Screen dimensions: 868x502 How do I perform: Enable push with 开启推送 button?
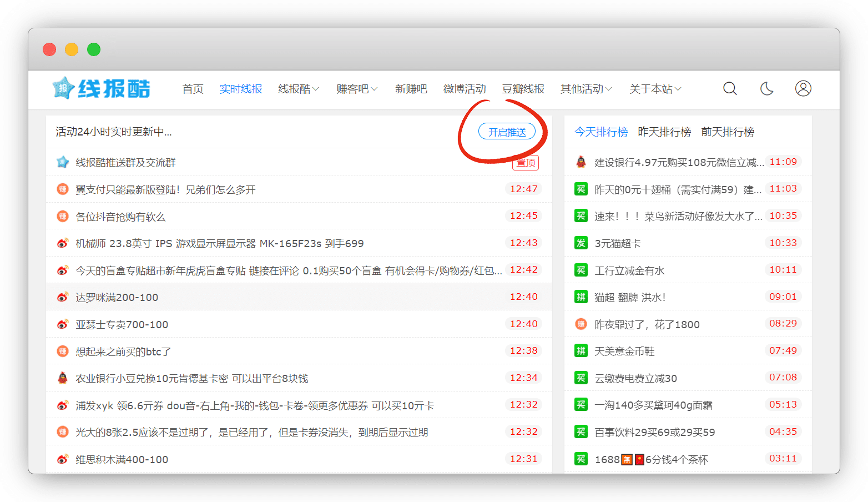[x=507, y=132]
